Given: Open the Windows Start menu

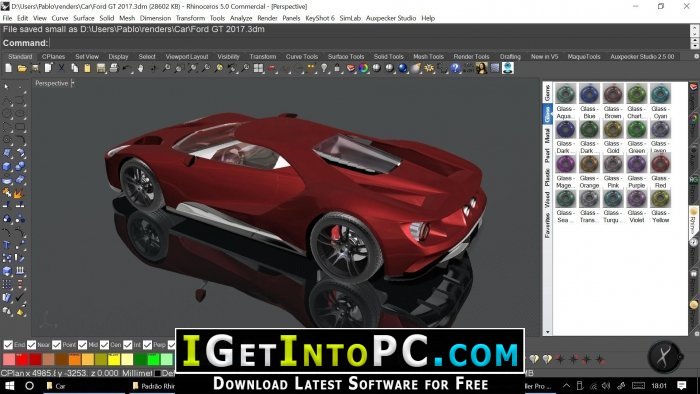Looking at the screenshot, I should pos(8,386).
